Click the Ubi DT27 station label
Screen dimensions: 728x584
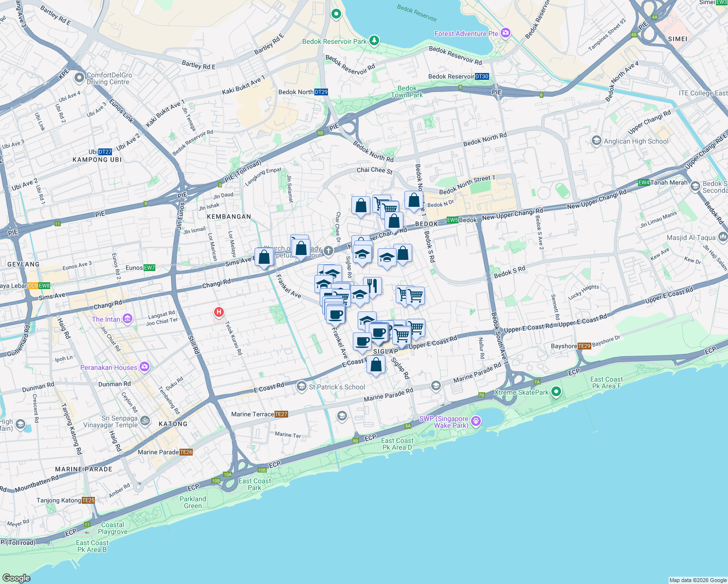100,152
